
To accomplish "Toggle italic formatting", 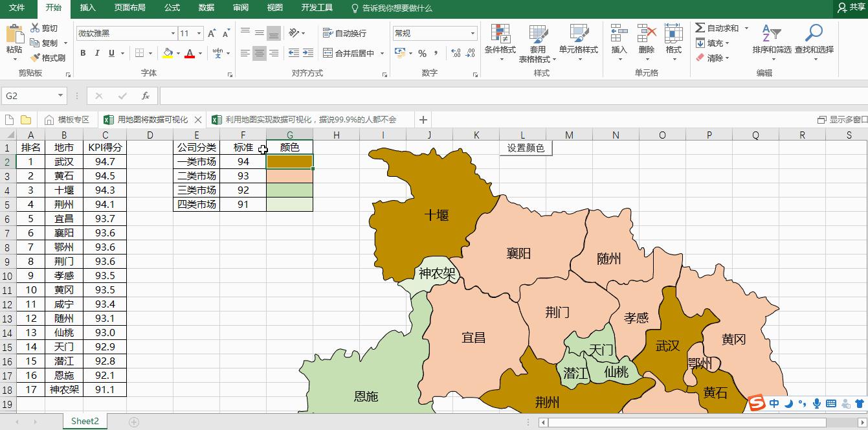I will click(x=96, y=52).
